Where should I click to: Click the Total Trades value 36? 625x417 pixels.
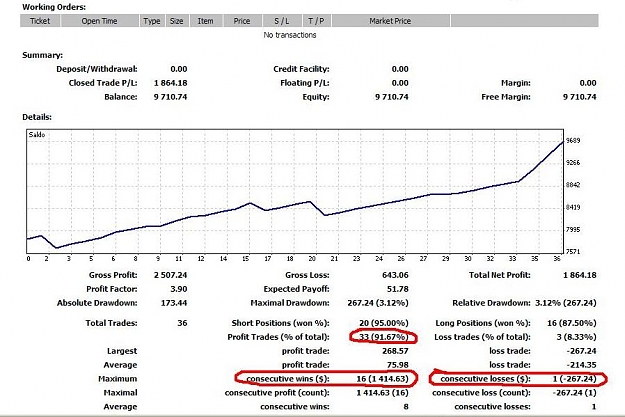click(x=182, y=323)
